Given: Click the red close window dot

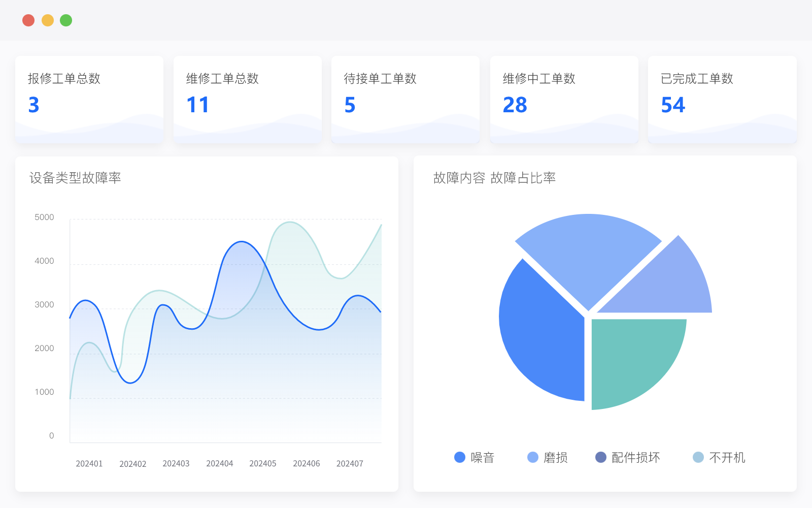Looking at the screenshot, I should click(x=28, y=20).
